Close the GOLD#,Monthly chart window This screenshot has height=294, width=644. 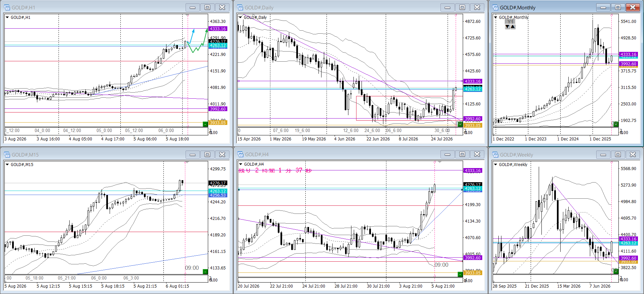pos(633,7)
